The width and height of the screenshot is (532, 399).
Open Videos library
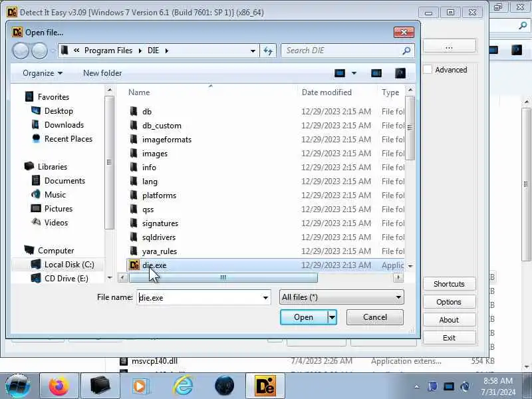click(x=56, y=223)
